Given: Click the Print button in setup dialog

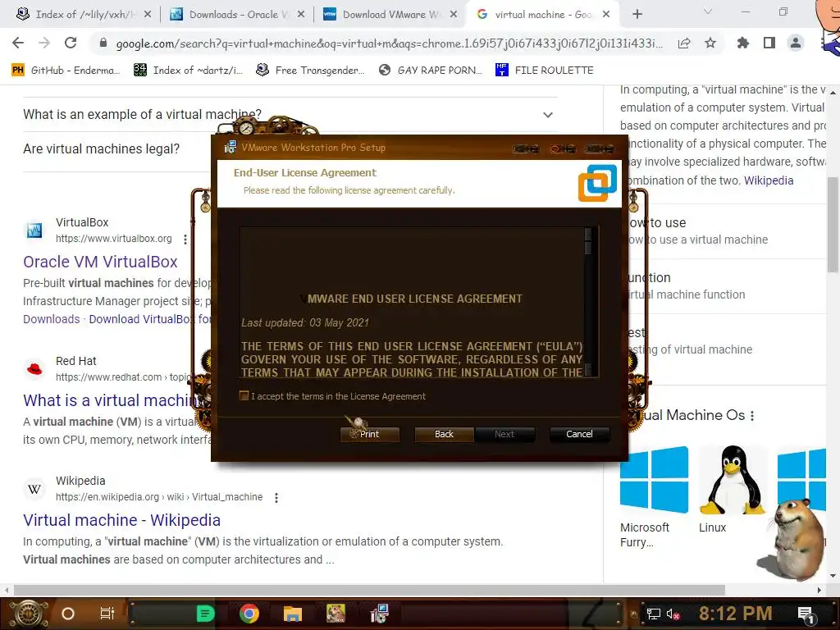Looking at the screenshot, I should (370, 434).
